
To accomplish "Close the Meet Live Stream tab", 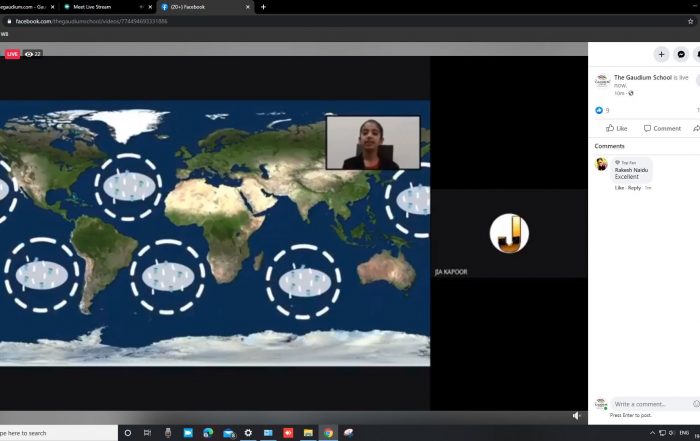I will 150,7.
